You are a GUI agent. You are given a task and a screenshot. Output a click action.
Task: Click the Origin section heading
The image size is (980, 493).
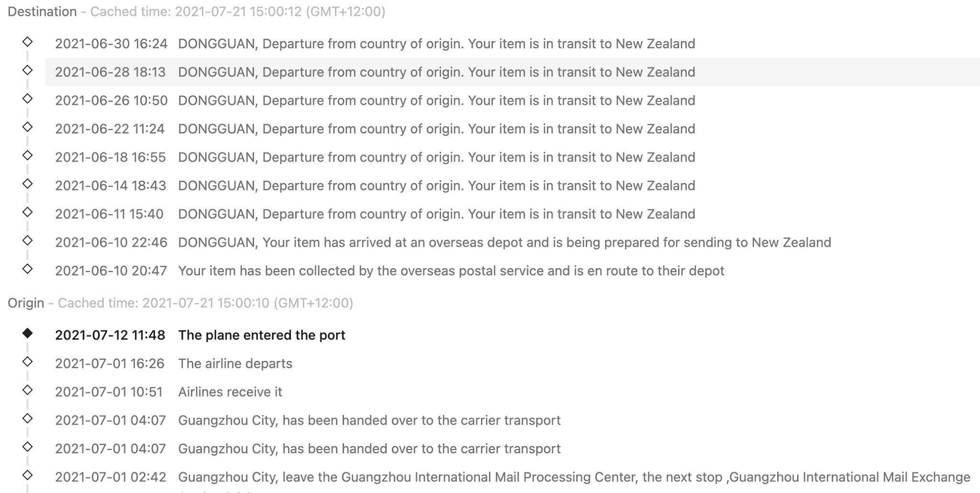[26, 303]
